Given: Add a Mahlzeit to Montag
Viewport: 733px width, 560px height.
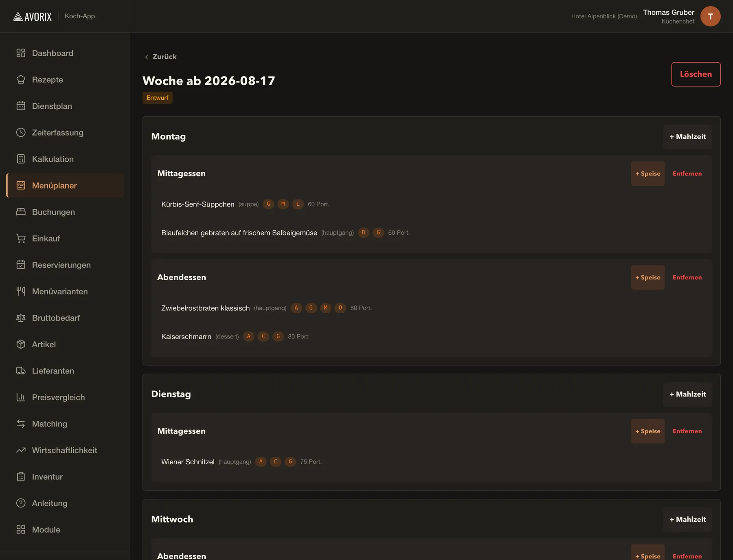Looking at the screenshot, I should pos(688,137).
